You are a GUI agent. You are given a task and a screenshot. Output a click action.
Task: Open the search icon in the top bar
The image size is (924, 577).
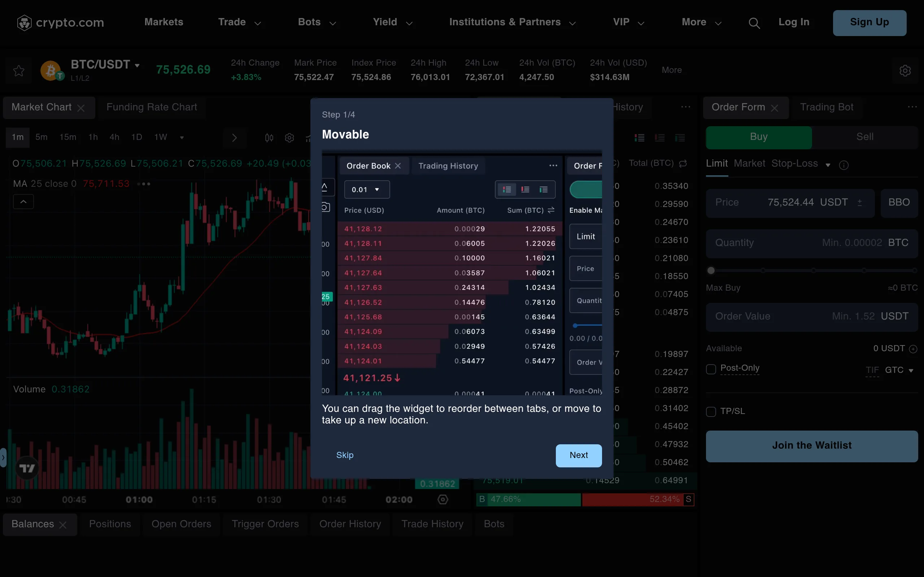(x=754, y=22)
